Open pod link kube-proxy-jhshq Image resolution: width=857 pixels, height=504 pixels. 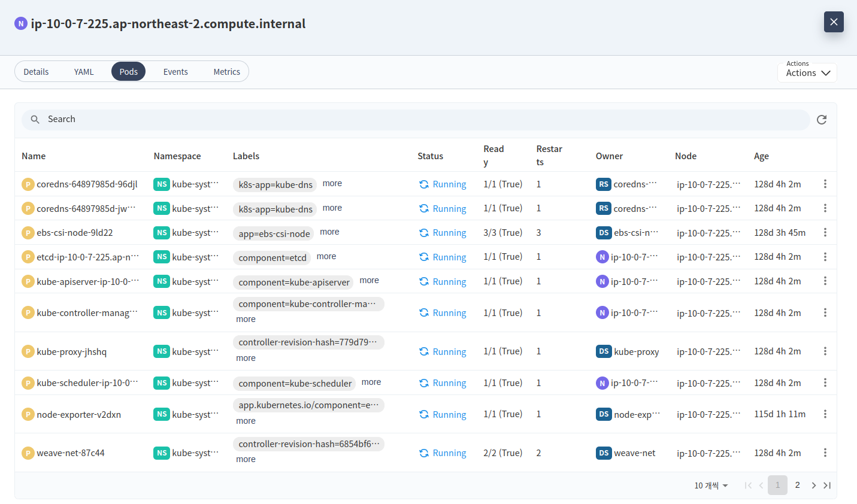click(x=72, y=352)
